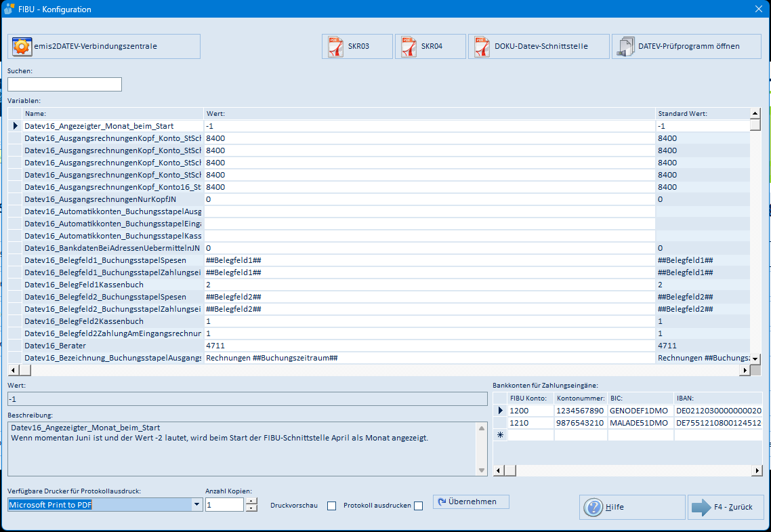Viewport: 771px width, 532px height.
Task: Select row Datev16_Berater
Action: 113,346
